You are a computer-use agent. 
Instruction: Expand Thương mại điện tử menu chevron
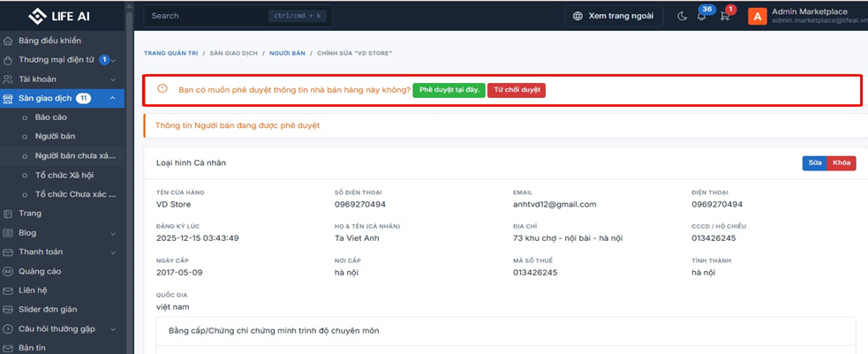pos(113,60)
